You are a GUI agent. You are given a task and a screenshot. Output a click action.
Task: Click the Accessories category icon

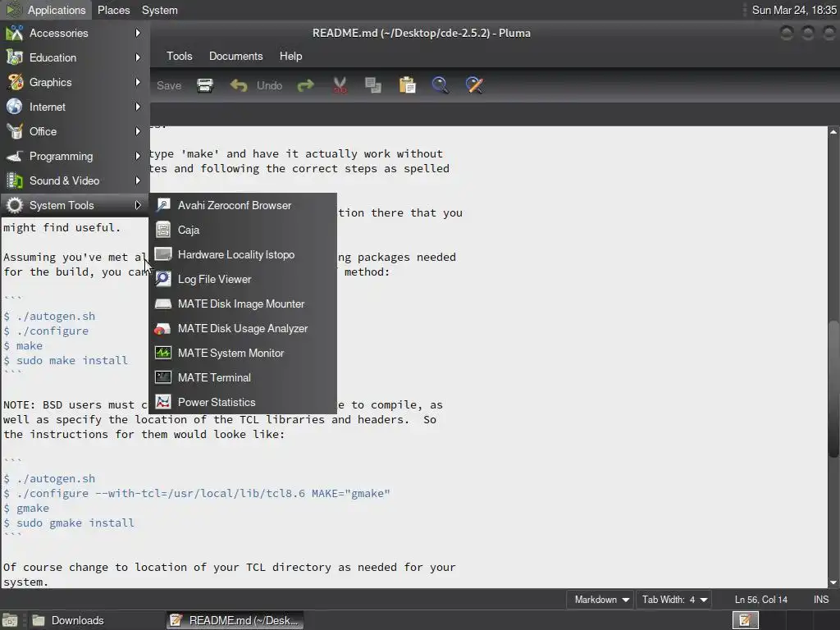click(15, 33)
